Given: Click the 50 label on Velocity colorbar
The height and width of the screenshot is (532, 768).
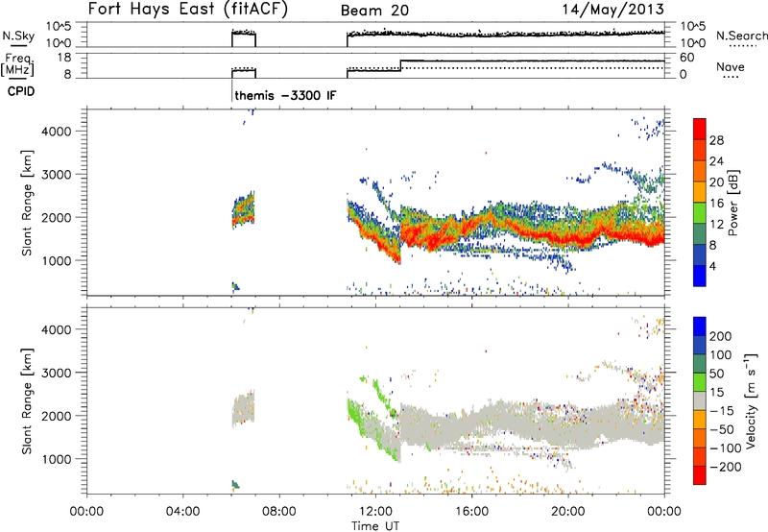Looking at the screenshot, I should [x=716, y=374].
